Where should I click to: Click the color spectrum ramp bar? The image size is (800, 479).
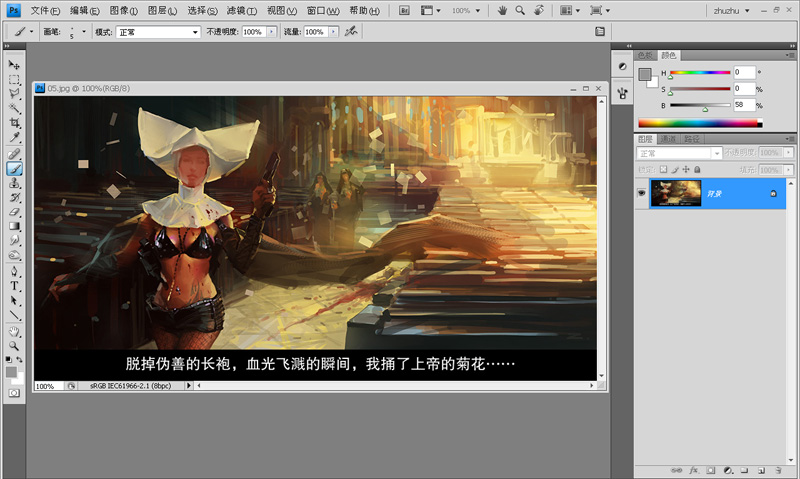pyautogui.click(x=700, y=123)
